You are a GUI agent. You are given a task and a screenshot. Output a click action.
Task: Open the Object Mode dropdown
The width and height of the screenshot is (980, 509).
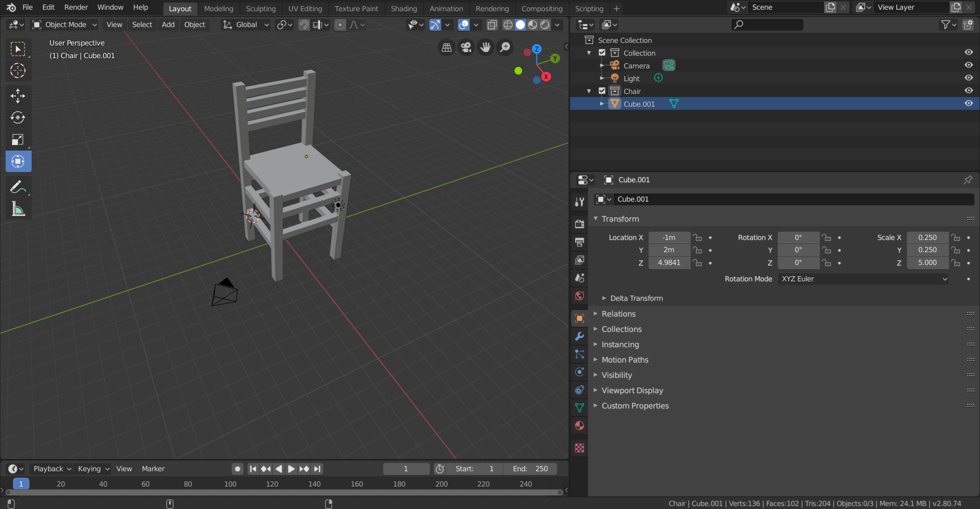coord(64,25)
